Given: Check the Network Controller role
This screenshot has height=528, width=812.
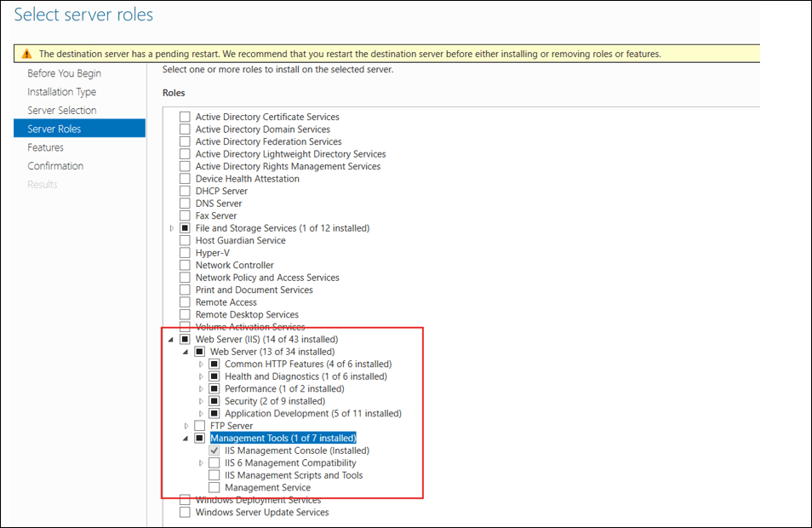Looking at the screenshot, I should tap(185, 266).
